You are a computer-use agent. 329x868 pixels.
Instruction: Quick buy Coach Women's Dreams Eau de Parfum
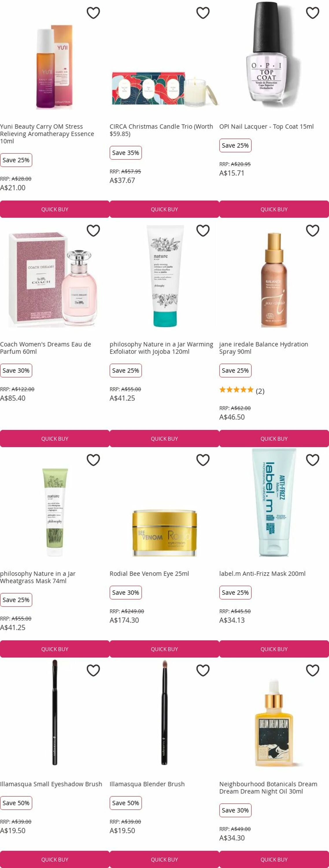point(55,439)
